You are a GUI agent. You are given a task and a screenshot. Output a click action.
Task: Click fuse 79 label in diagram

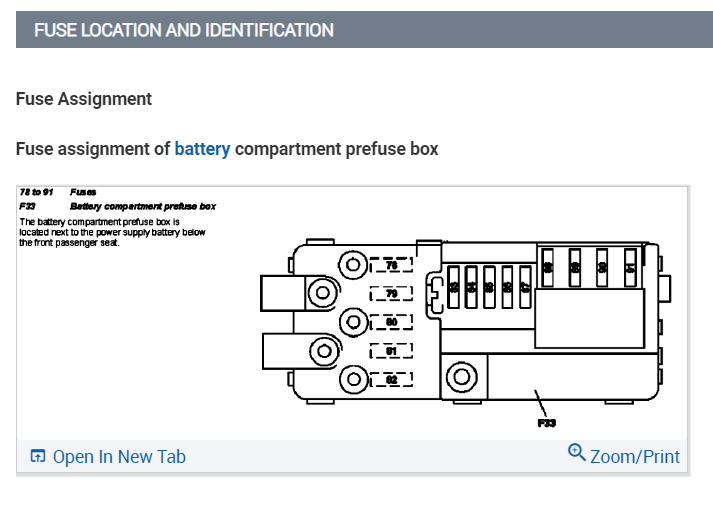[392, 293]
